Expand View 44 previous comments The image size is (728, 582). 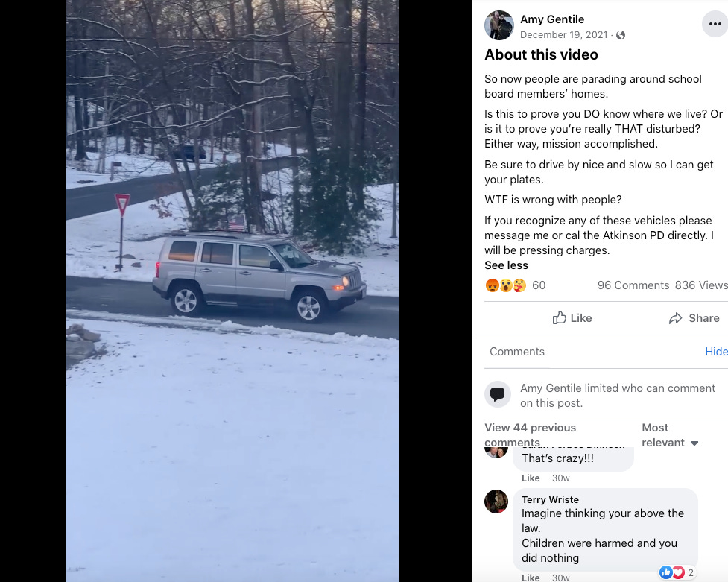click(x=531, y=434)
